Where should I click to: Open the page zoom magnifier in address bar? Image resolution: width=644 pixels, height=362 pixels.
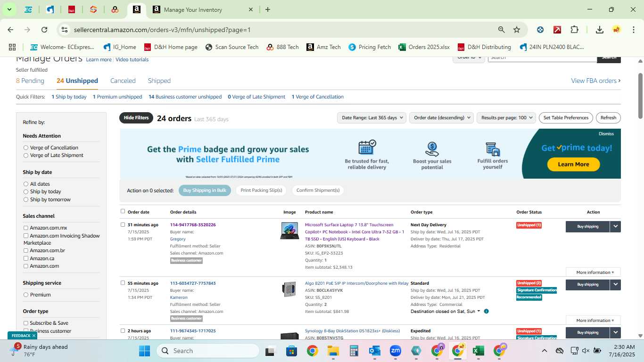point(502,30)
